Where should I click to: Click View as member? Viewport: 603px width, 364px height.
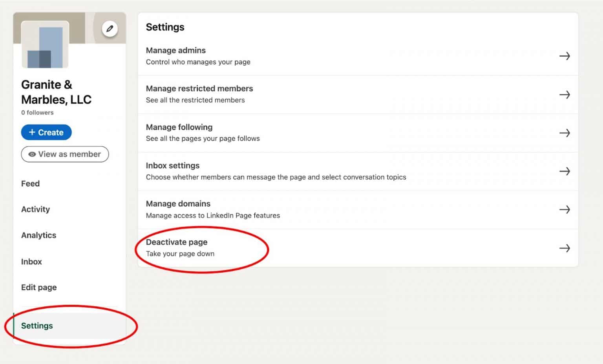click(65, 154)
